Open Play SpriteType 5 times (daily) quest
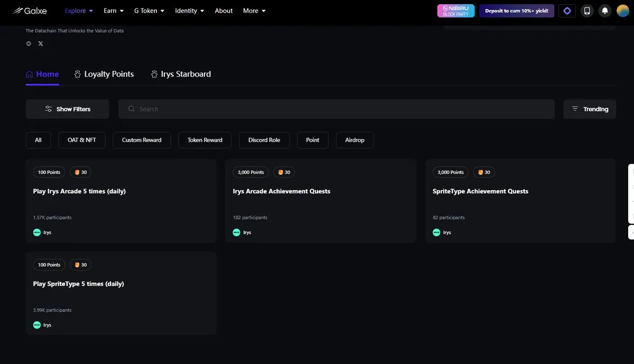The height and width of the screenshot is (364, 634). click(121, 293)
